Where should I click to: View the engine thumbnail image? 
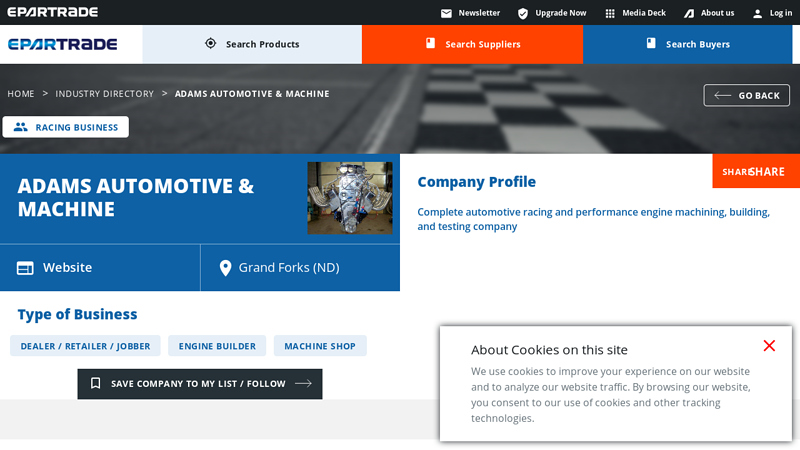(350, 198)
